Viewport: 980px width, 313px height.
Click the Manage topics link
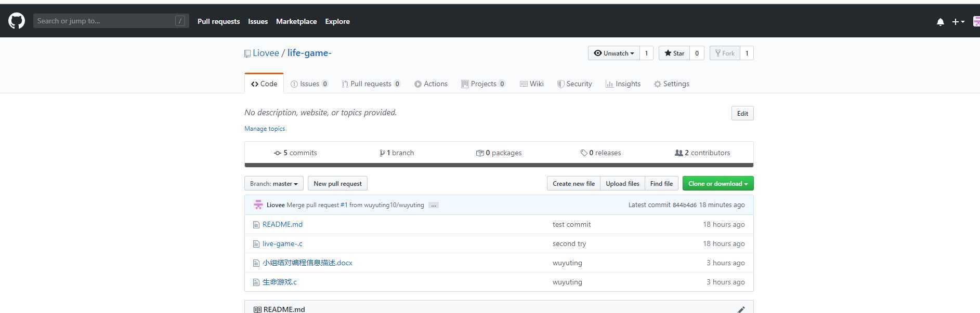point(265,128)
